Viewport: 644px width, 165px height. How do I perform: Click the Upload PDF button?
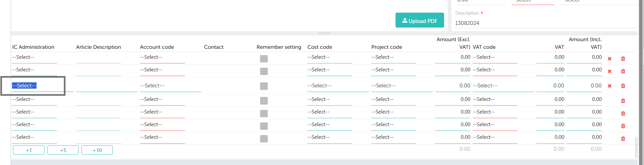[419, 21]
